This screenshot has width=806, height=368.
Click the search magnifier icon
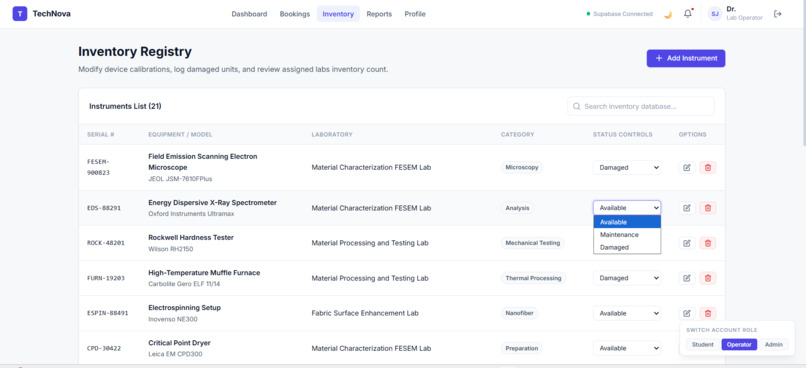click(x=577, y=106)
